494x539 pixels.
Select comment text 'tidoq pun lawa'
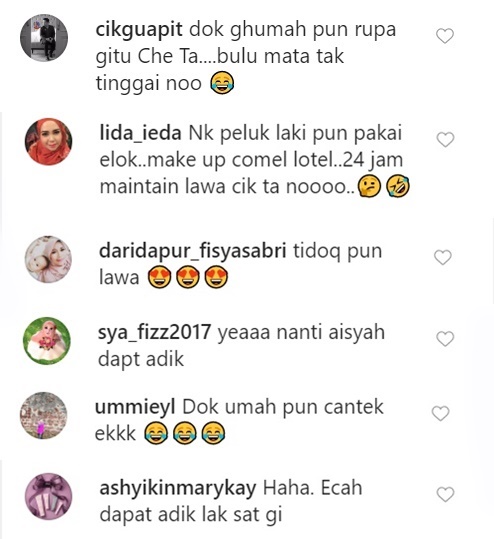pos(240,264)
